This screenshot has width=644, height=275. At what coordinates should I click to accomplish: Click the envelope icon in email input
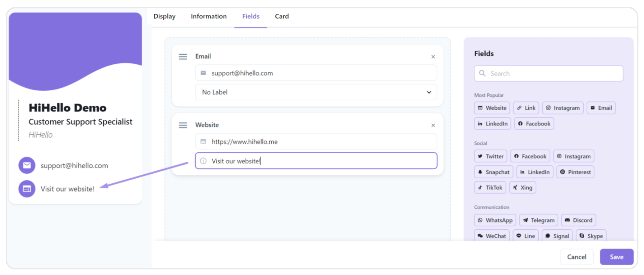coord(203,73)
